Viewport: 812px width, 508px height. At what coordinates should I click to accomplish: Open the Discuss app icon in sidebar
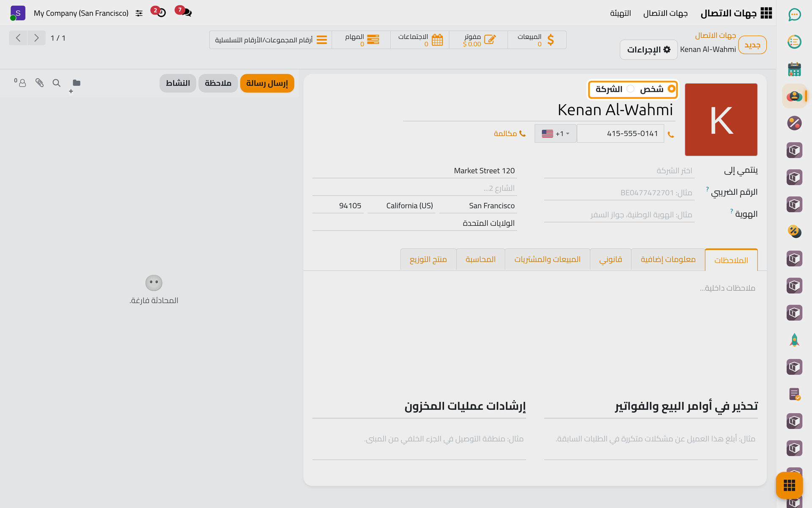794,15
